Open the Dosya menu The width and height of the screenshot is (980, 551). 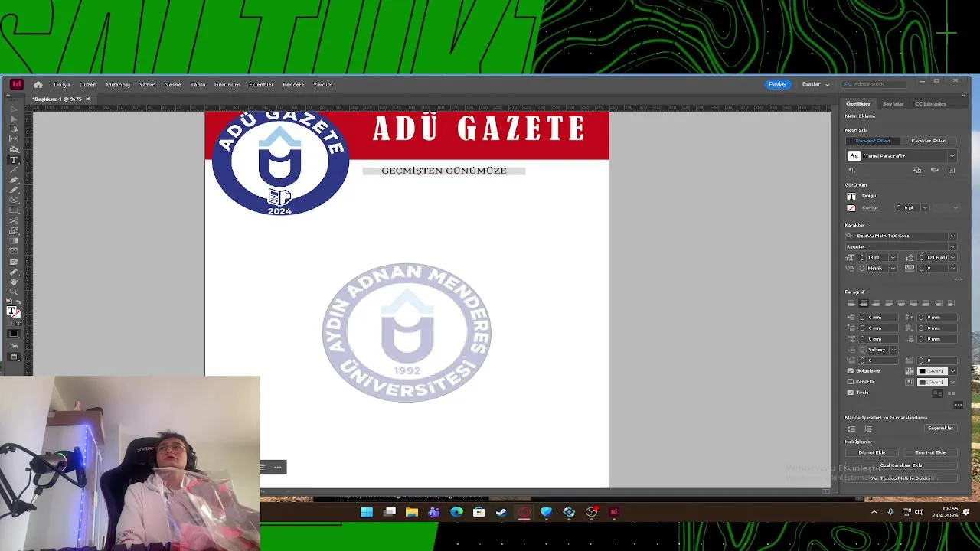click(x=62, y=84)
